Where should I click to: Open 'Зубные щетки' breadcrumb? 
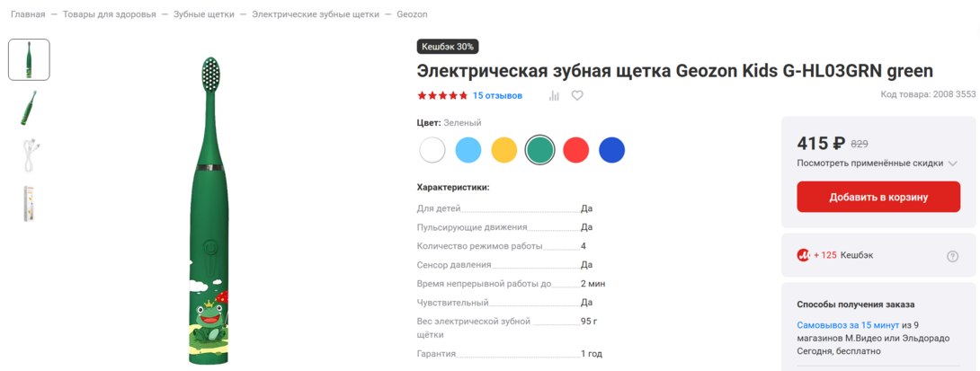point(204,13)
